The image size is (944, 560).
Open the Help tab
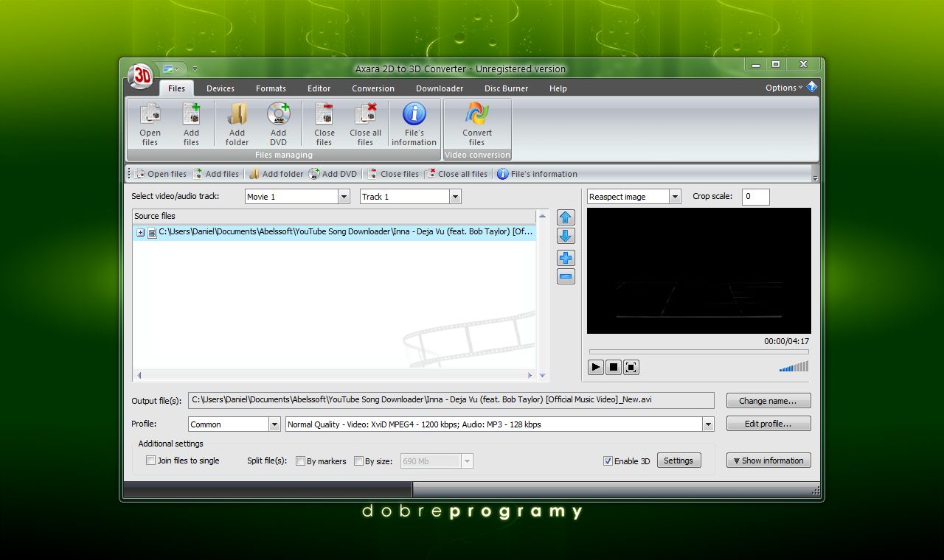click(x=558, y=88)
